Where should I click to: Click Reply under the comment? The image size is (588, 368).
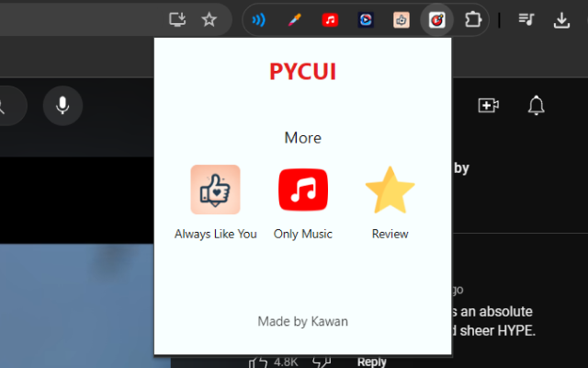click(x=371, y=362)
